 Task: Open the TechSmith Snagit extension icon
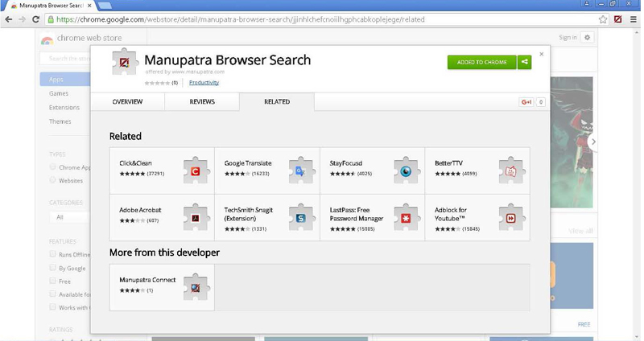tap(301, 217)
